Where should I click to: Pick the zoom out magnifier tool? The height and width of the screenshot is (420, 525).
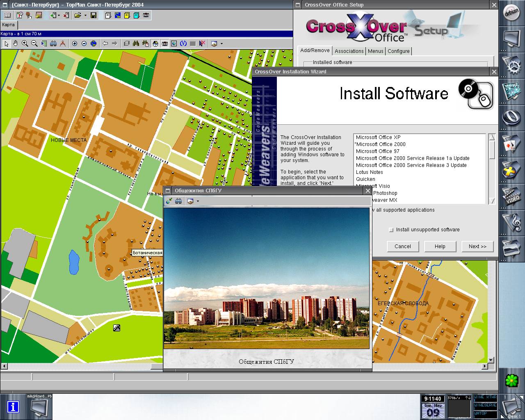34,43
